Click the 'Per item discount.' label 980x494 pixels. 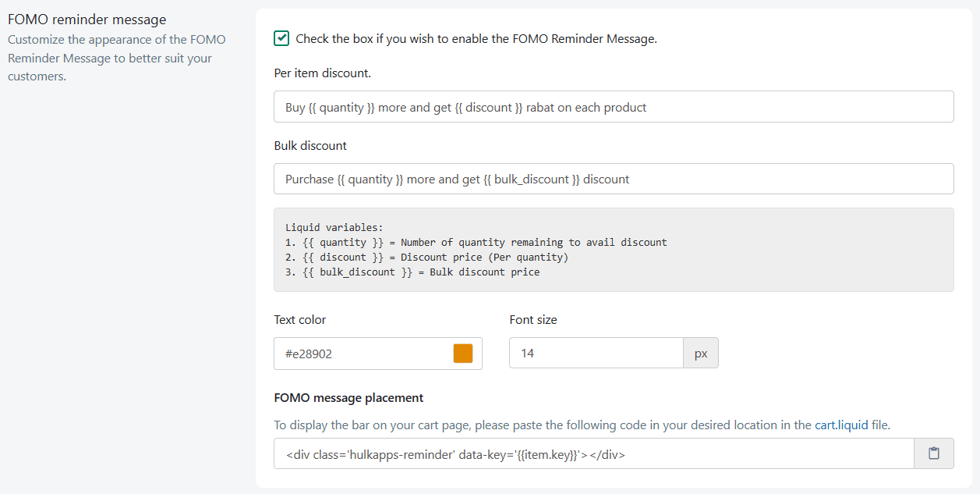322,73
